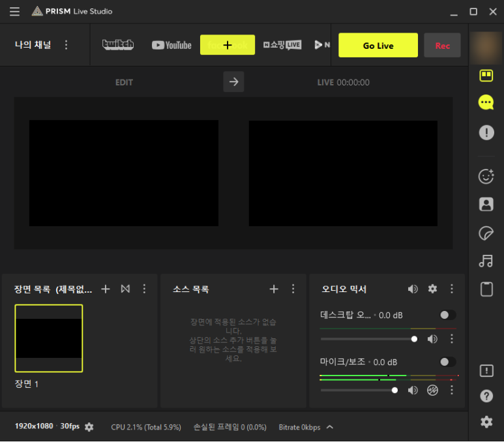Screen dimensions: 504x442
Task: Click the 1920x1080 30fps resolution text
Action: 47,426
